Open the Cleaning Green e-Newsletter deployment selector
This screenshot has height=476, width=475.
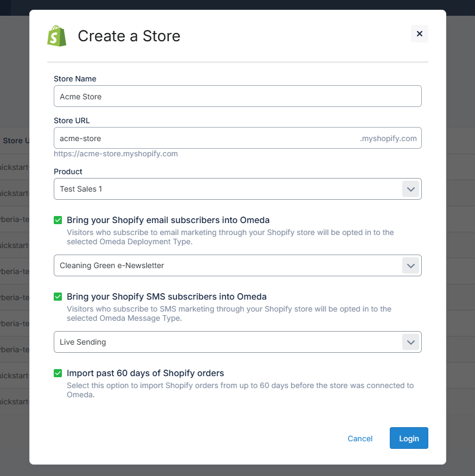(x=237, y=265)
